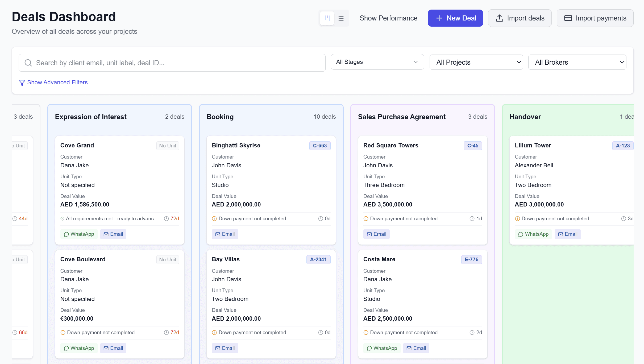Open WhatsApp for the Cove Grand deal

(79, 234)
